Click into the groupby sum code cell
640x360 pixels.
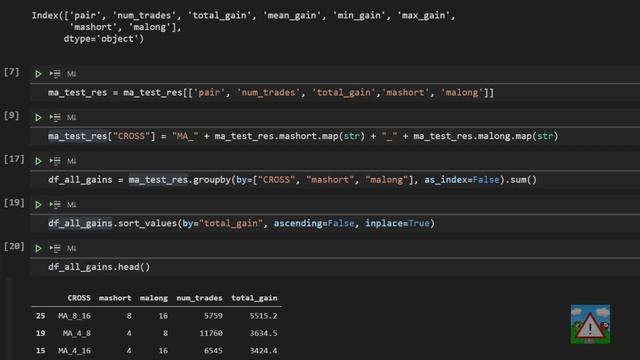[335, 180]
